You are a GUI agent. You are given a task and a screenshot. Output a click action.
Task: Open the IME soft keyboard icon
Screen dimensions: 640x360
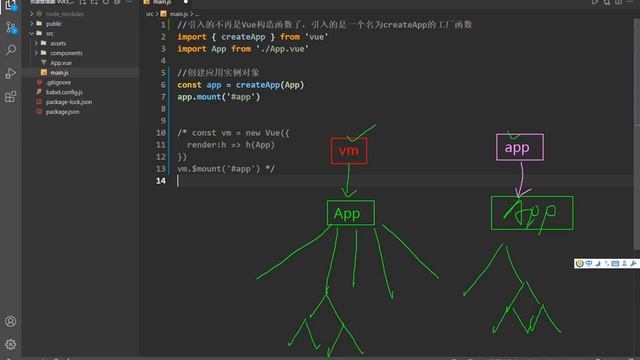616,264
